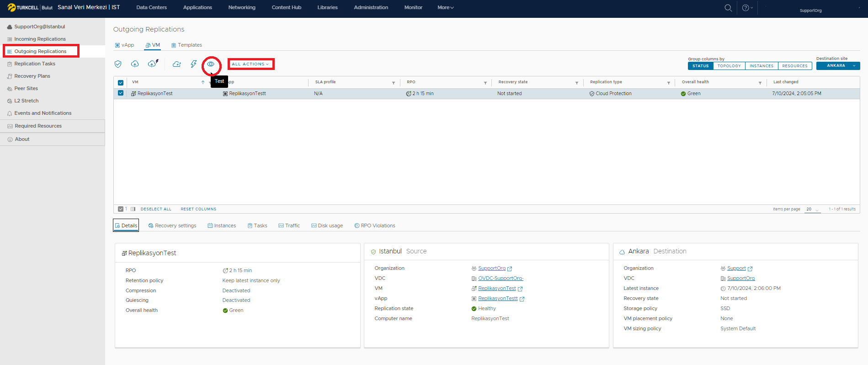
Task: Open external link icon next to SupportOrg
Action: pos(510,269)
